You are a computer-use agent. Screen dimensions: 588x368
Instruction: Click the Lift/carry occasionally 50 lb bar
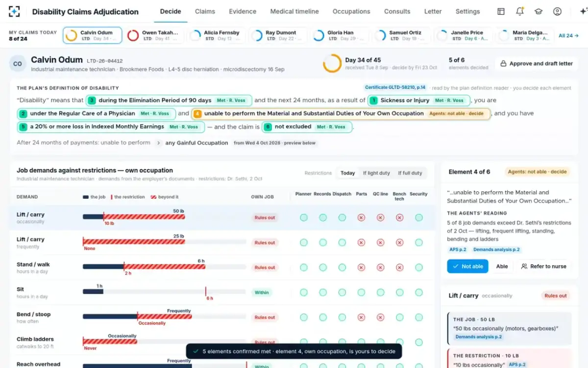[x=134, y=217]
